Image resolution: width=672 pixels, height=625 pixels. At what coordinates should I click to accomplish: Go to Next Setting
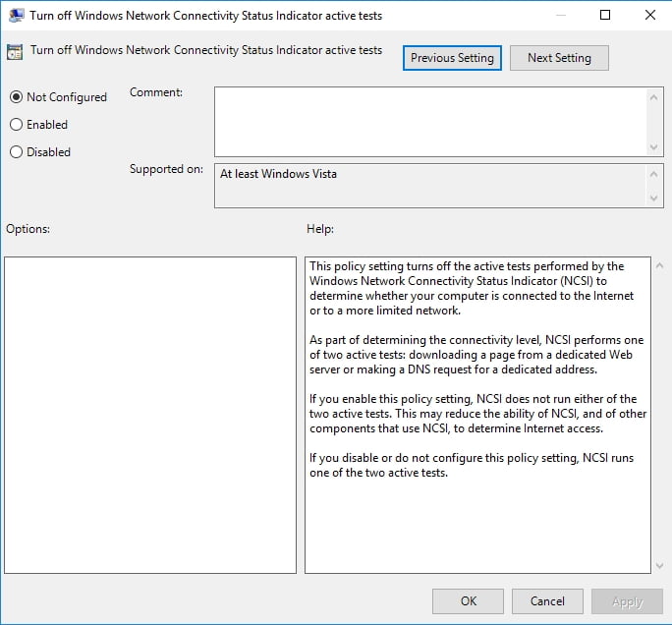(559, 58)
